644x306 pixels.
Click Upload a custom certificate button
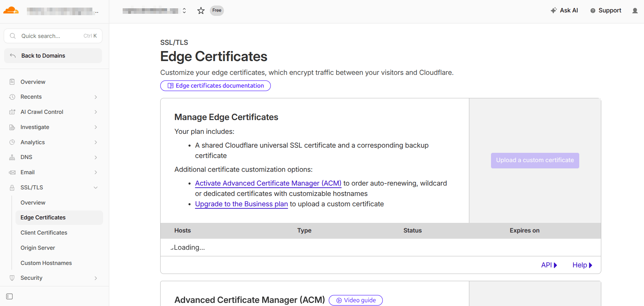point(535,160)
